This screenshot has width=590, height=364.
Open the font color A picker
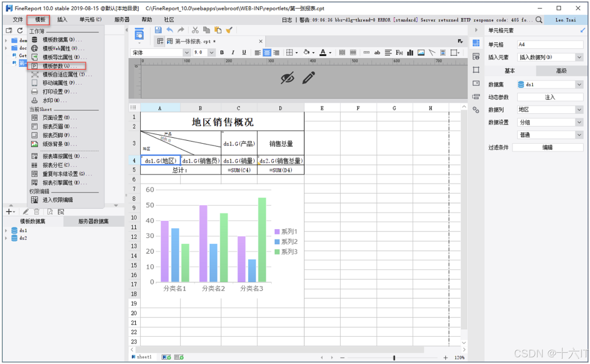tap(325, 53)
